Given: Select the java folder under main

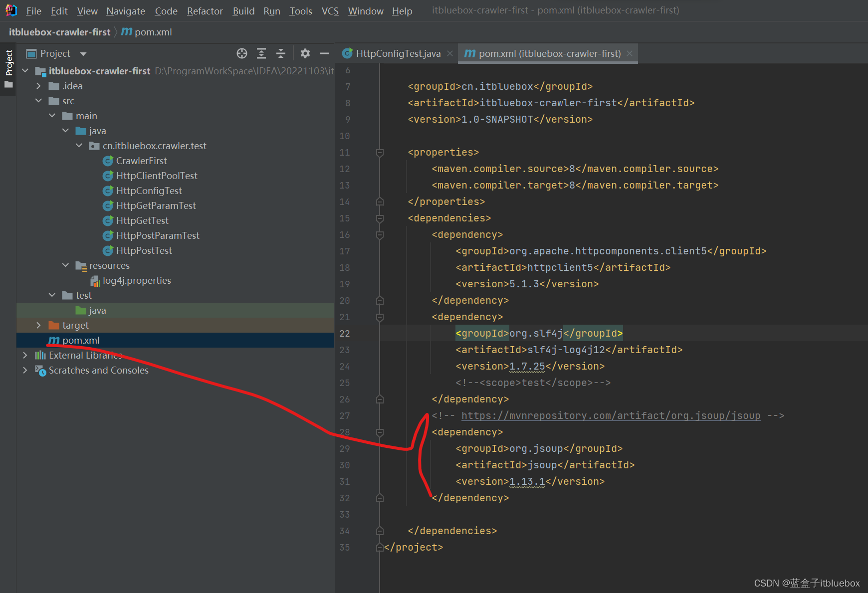Looking at the screenshot, I should pyautogui.click(x=97, y=131).
